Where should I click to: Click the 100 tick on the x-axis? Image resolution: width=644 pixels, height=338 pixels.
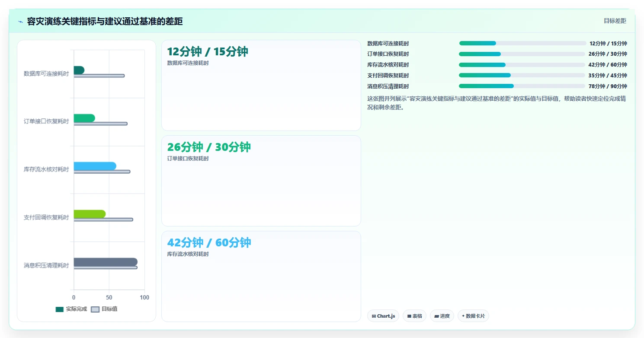point(144,298)
